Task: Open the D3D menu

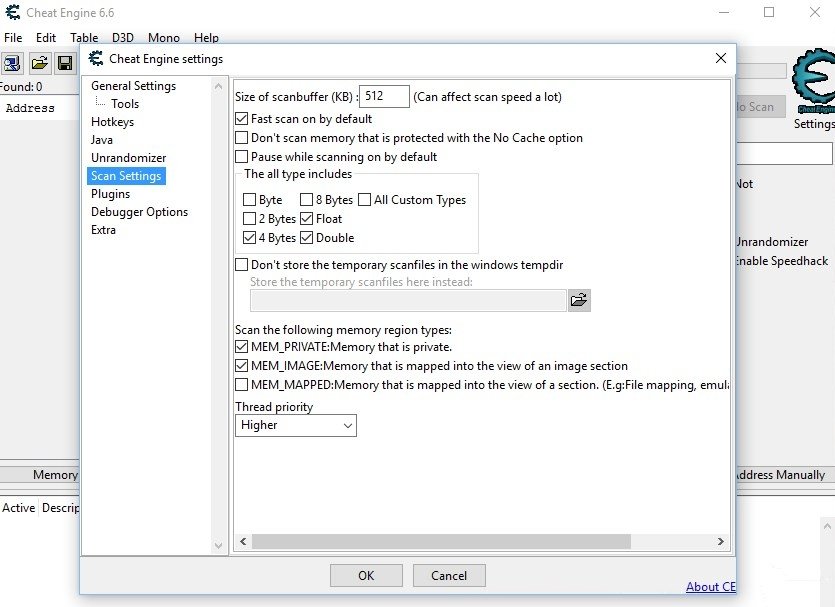Action: [x=122, y=38]
